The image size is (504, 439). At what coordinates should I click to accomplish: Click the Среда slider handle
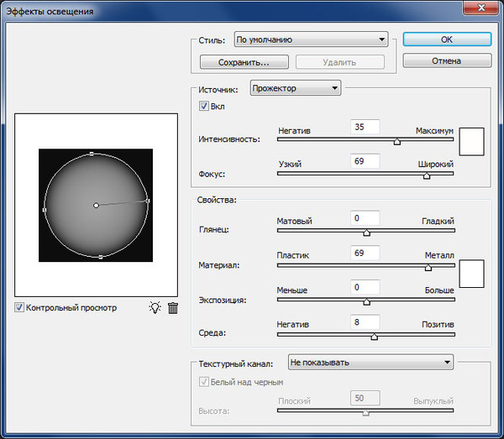tap(374, 337)
